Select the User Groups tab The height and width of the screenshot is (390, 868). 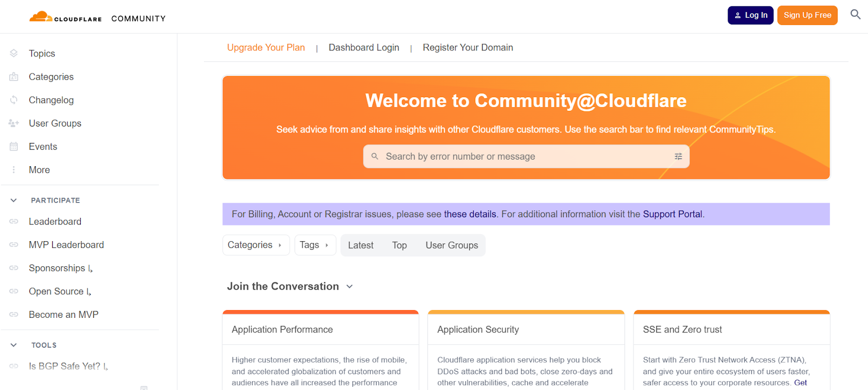[452, 246]
